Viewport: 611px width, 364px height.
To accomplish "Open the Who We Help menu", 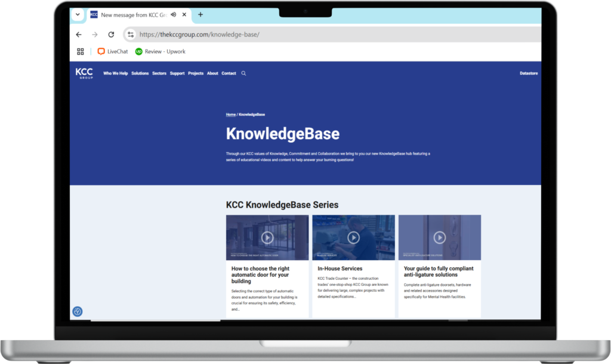I will pos(115,73).
